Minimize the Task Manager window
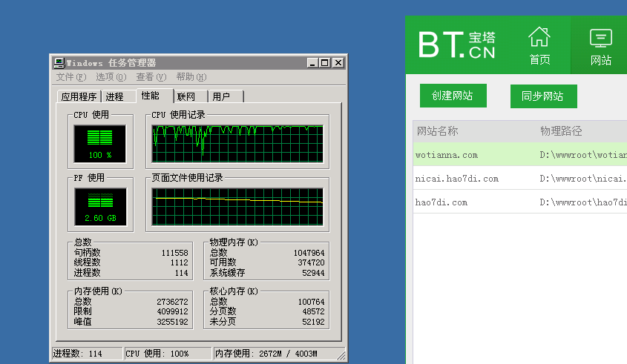This screenshot has width=627, height=364. point(312,63)
